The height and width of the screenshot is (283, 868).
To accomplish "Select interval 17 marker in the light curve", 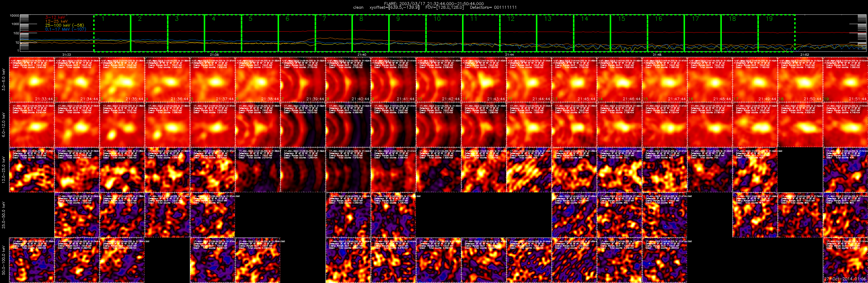I will pos(695,19).
